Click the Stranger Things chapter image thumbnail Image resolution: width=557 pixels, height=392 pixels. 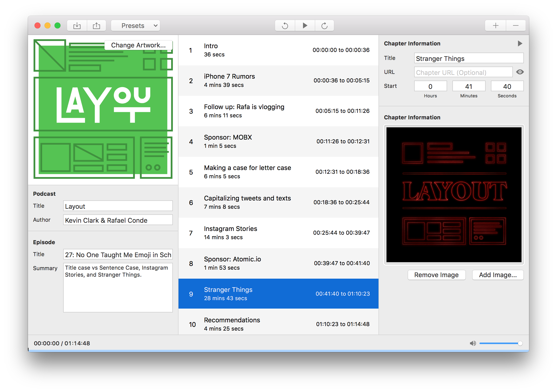[x=454, y=195]
